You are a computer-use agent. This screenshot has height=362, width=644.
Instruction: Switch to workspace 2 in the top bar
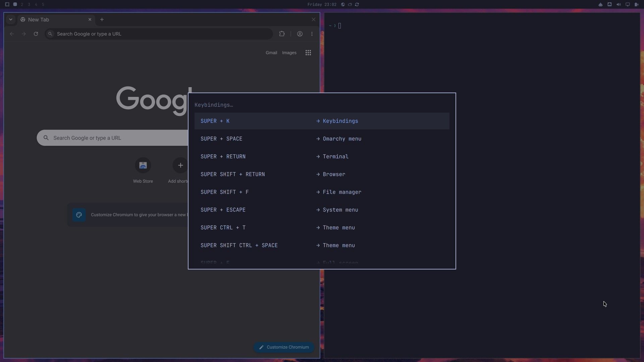(22, 4)
